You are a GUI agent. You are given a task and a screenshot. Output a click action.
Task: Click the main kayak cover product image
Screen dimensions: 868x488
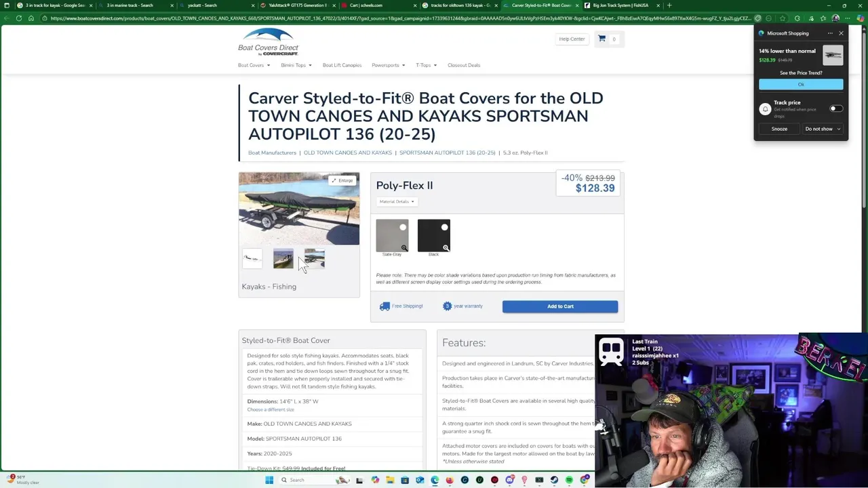(x=299, y=209)
